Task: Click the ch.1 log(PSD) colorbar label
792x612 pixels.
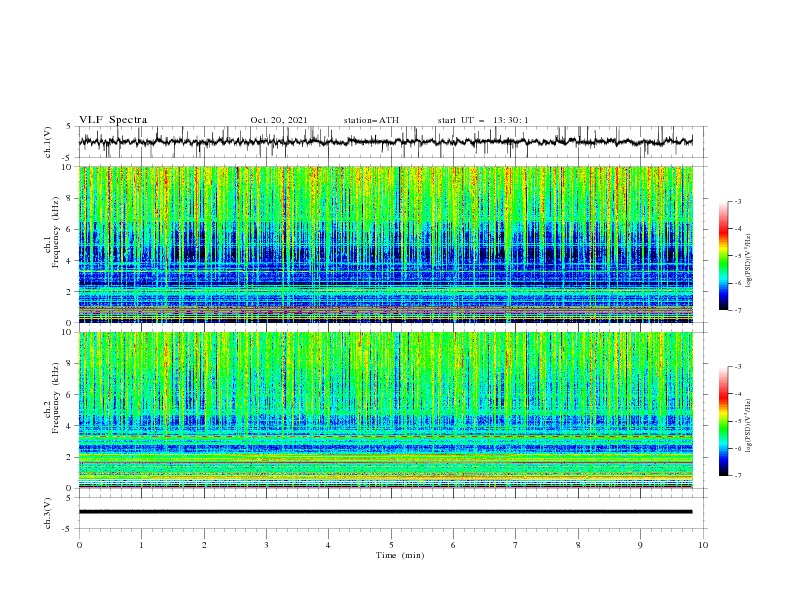Action: click(748, 261)
